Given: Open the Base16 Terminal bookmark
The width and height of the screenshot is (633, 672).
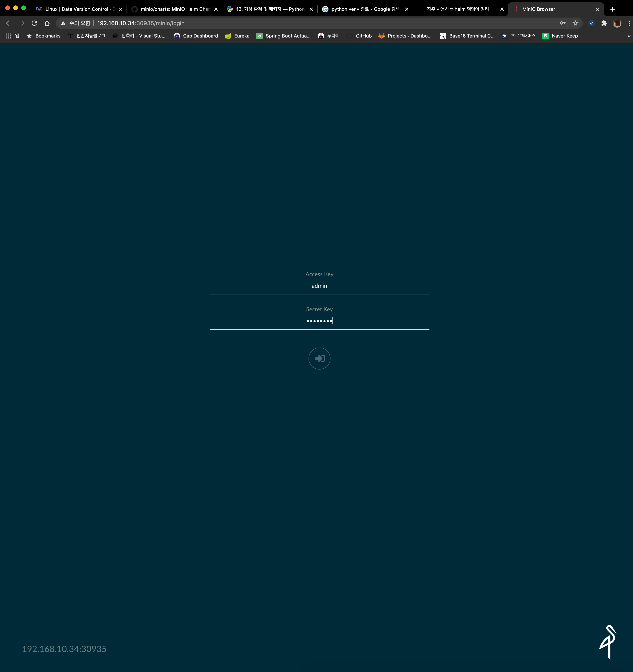Looking at the screenshot, I should coord(467,36).
